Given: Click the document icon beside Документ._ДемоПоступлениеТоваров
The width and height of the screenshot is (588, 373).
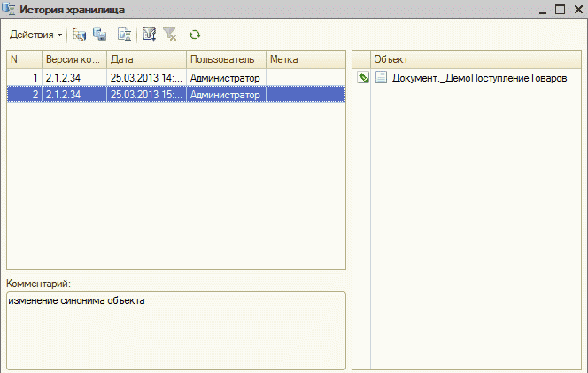Looking at the screenshot, I should coord(381,78).
